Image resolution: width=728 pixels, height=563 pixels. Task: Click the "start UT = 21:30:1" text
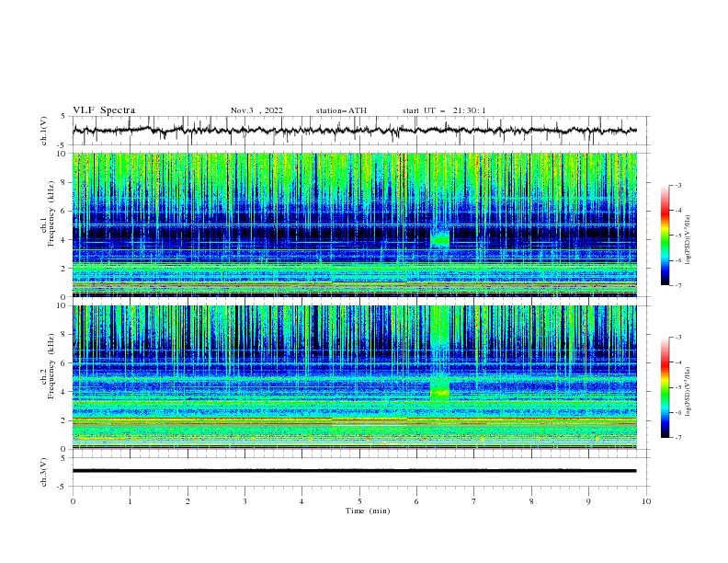pos(444,110)
